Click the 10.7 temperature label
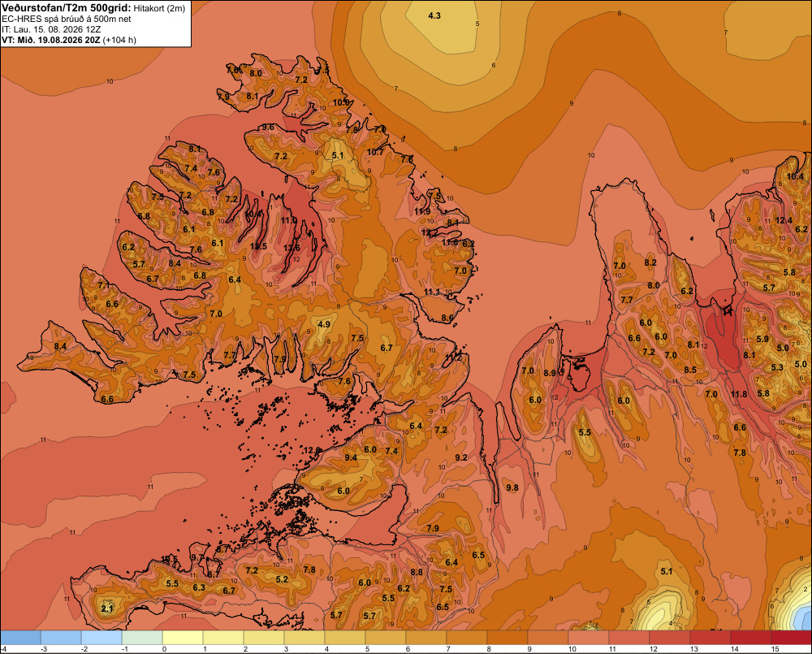 pyautogui.click(x=375, y=152)
